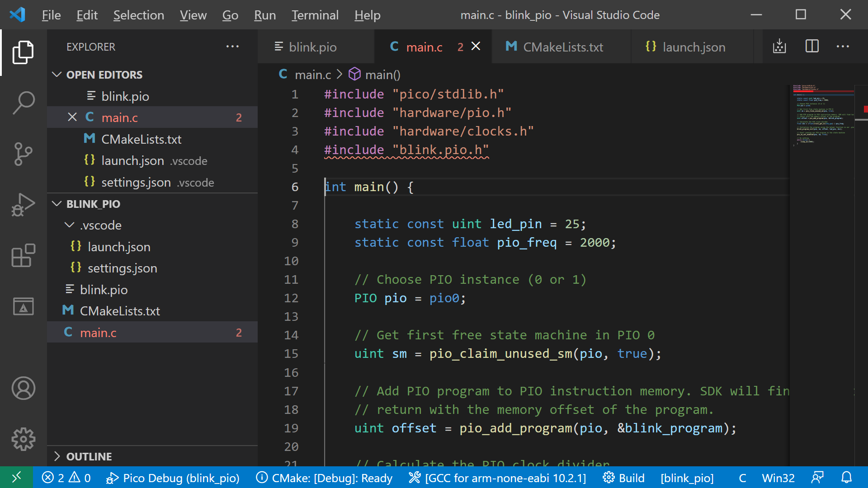Click the code minimap preview
The height and width of the screenshot is (488, 868).
pos(823,115)
